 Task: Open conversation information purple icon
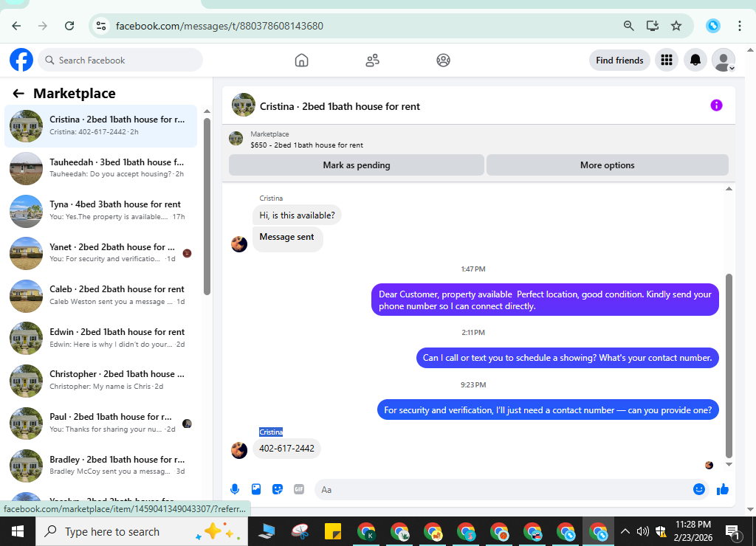point(716,105)
